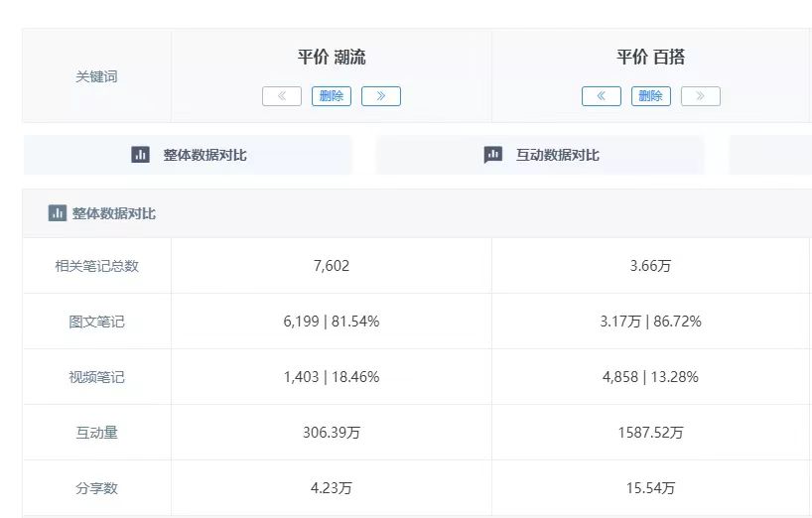
Task: Click the 关键词 header cell
Action: (97, 76)
